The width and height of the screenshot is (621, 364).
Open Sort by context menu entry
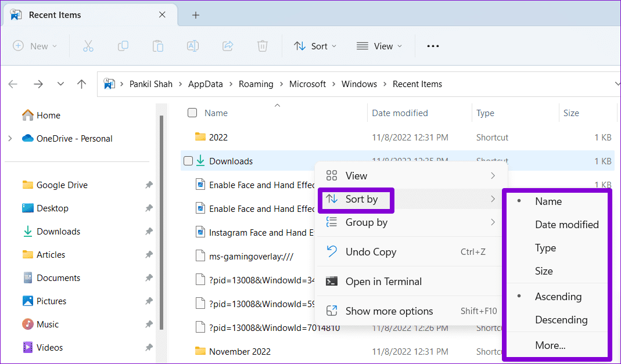[x=410, y=199]
